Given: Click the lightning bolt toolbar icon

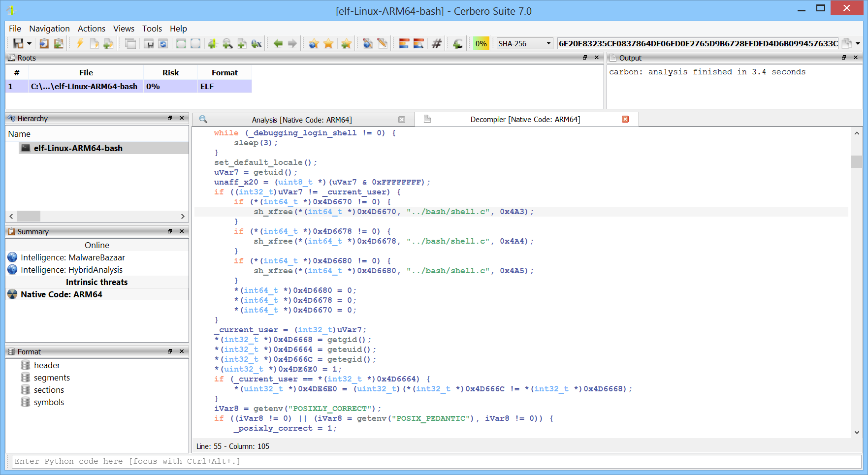Looking at the screenshot, I should click(80, 43).
